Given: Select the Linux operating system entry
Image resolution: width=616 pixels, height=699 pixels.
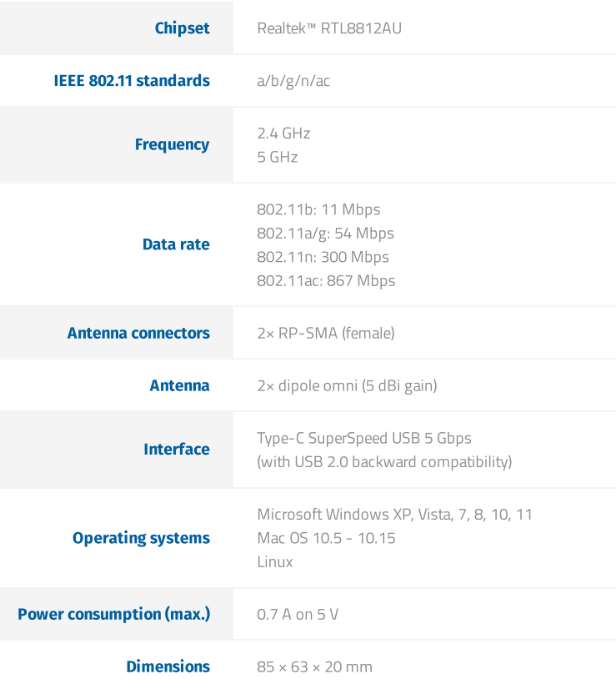Looking at the screenshot, I should coord(275,561).
